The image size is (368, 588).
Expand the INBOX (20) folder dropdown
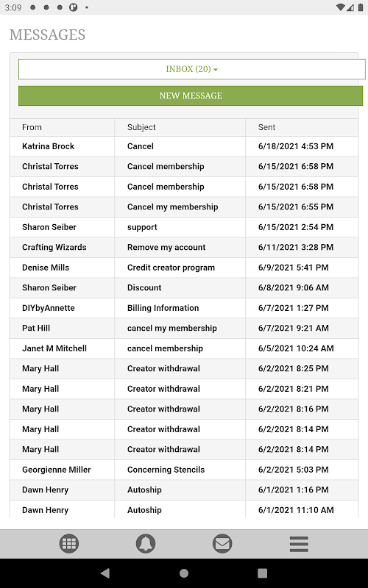pyautogui.click(x=192, y=69)
